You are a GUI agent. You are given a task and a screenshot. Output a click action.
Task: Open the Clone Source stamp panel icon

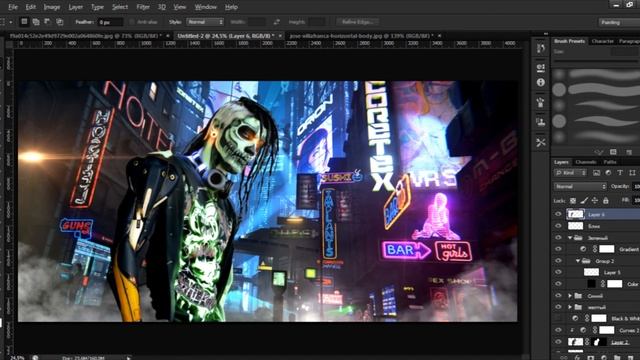pos(541,122)
